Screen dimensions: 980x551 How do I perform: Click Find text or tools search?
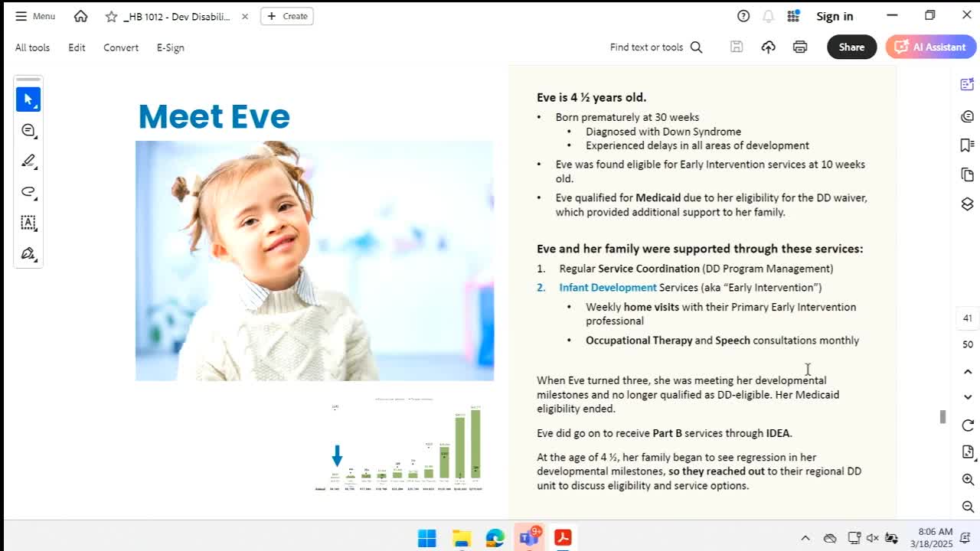[x=656, y=47]
